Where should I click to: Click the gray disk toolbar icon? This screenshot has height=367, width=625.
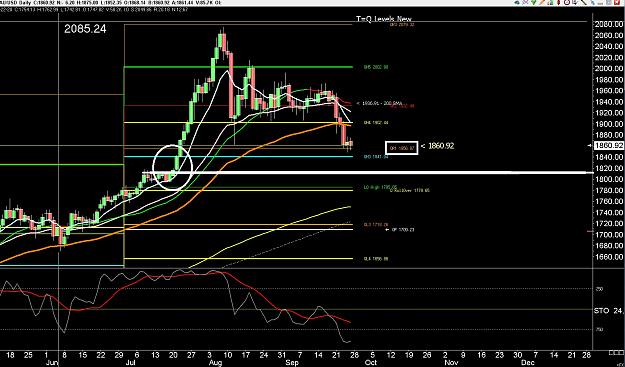(x=609, y=2)
